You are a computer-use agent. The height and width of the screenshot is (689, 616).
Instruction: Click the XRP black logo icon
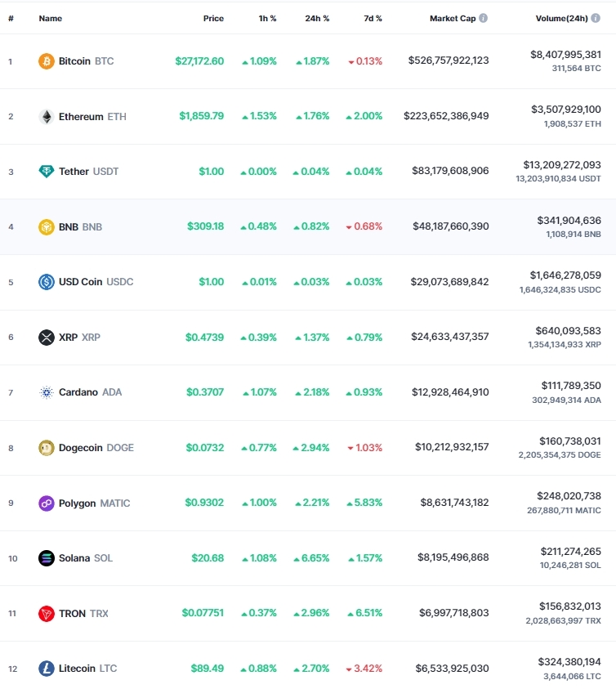pyautogui.click(x=46, y=337)
